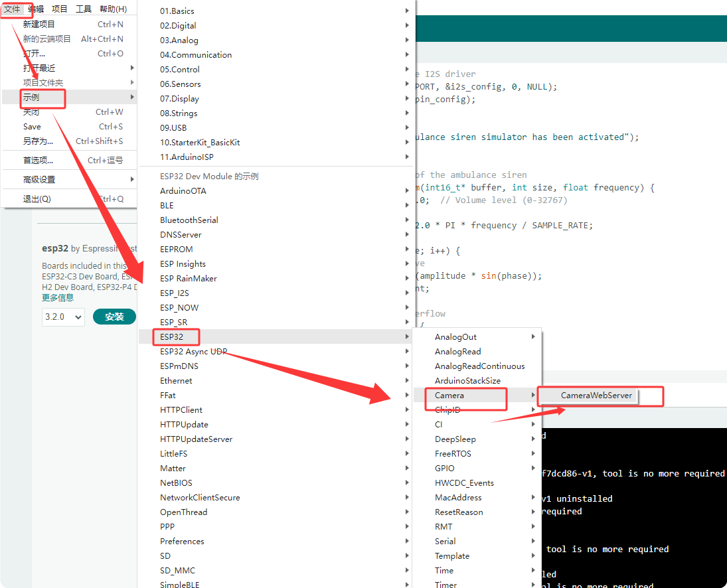Image resolution: width=727 pixels, height=588 pixels.
Task: Open 首选项... preferences entry
Action: coord(70,161)
